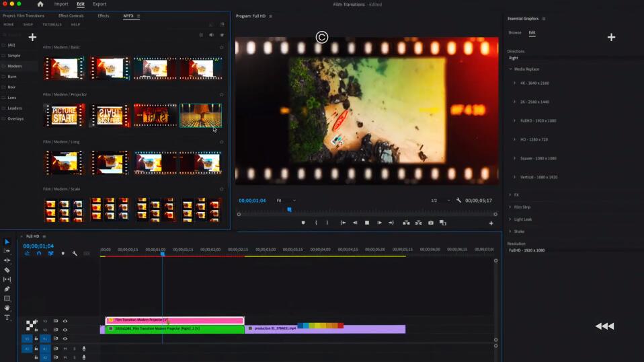The width and height of the screenshot is (644, 362).
Task: Select the Type tool
Action: (x=7, y=317)
